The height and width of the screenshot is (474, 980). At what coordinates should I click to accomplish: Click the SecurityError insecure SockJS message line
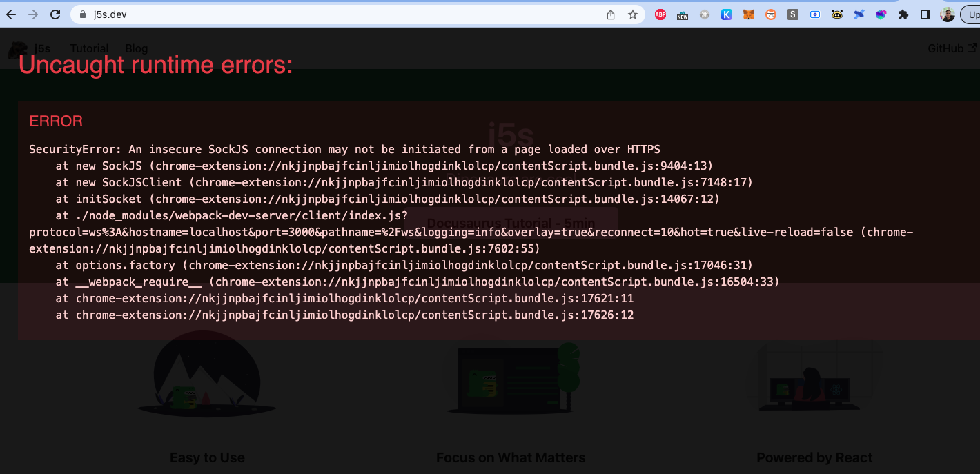(344, 150)
